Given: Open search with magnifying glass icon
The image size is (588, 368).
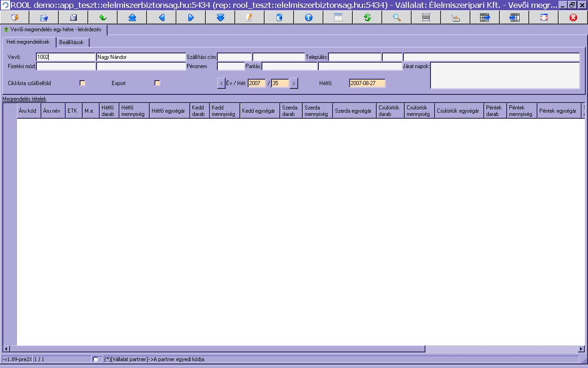Looking at the screenshot, I should pyautogui.click(x=397, y=17).
